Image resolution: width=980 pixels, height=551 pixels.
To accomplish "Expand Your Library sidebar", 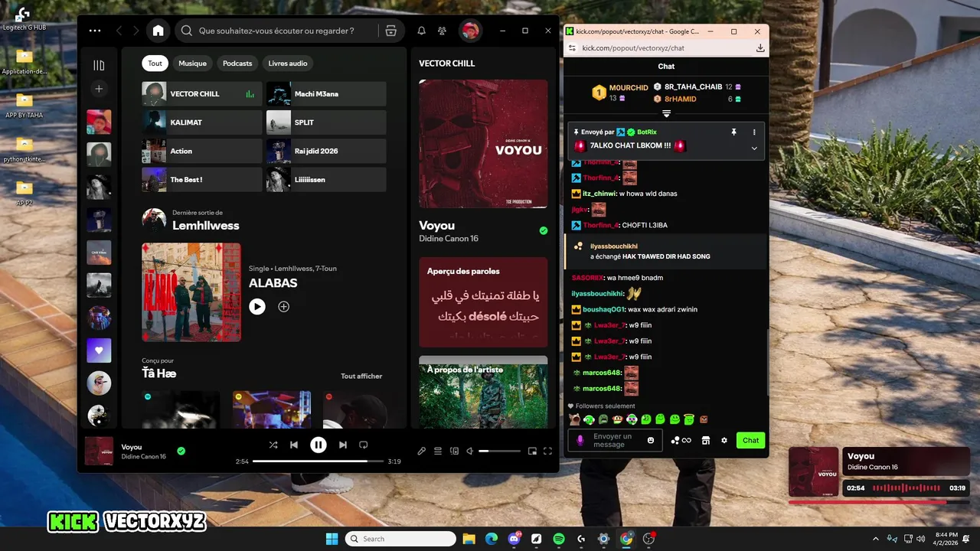I will tap(99, 65).
